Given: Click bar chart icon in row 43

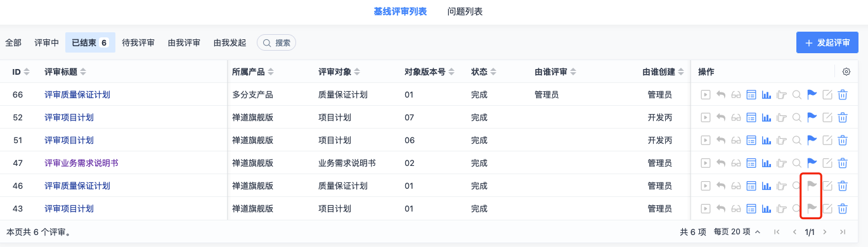Looking at the screenshot, I should click(x=766, y=208).
